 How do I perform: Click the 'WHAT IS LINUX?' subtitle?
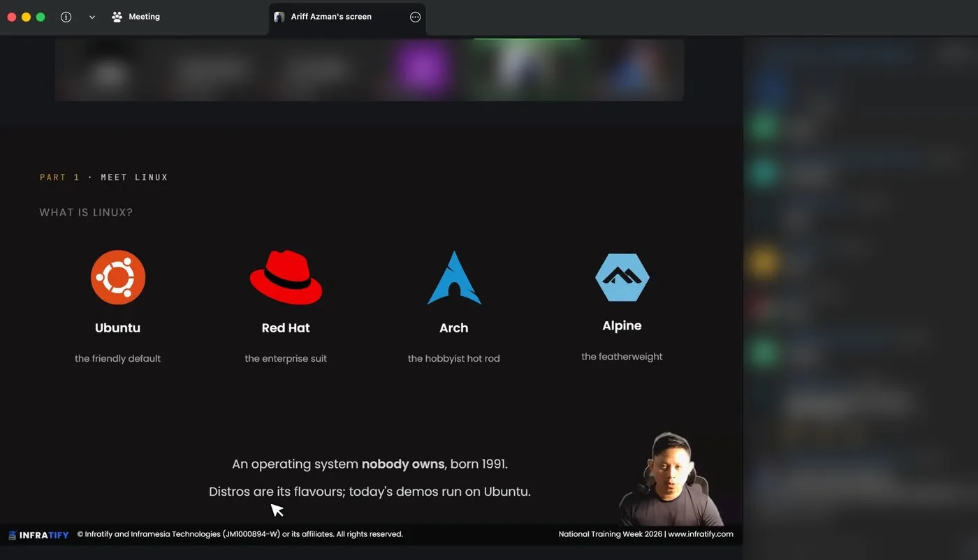pyautogui.click(x=86, y=212)
